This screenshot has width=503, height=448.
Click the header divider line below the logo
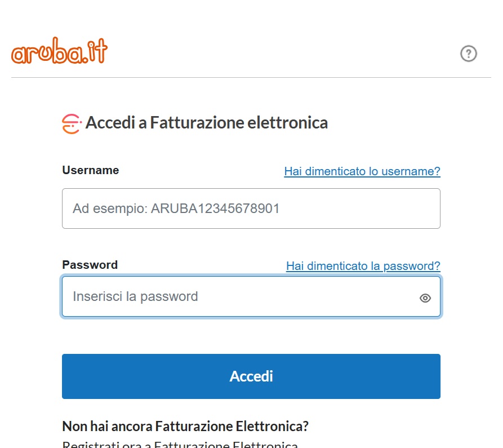pos(251,77)
